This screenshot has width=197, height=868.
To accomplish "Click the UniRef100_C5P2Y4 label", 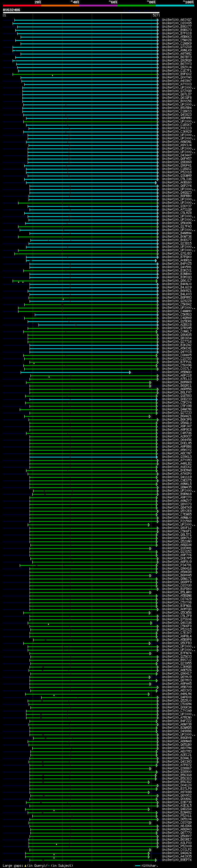I will tap(176, 403).
